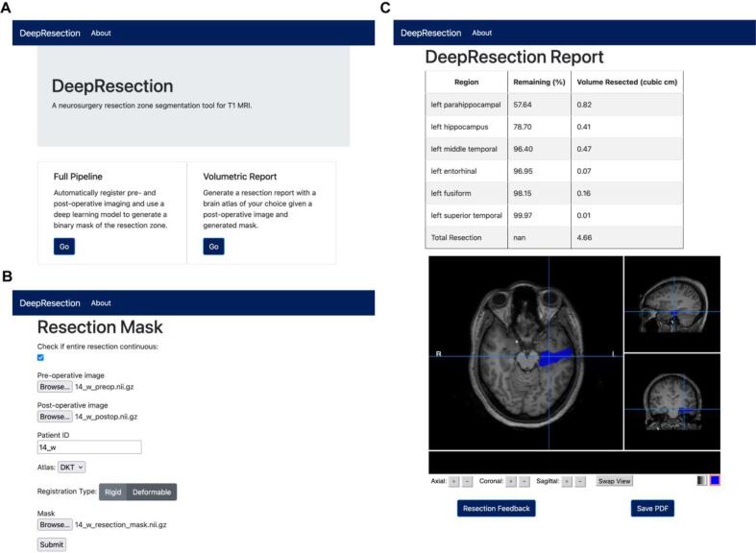Click the Coronal minus button

click(x=524, y=481)
